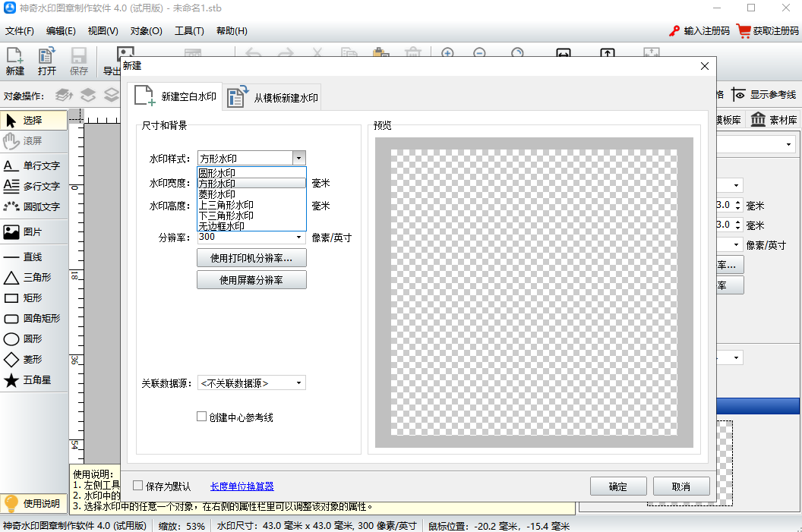The width and height of the screenshot is (802, 532).
Task: Open the 文件(F) menu
Action: pyautogui.click(x=20, y=31)
